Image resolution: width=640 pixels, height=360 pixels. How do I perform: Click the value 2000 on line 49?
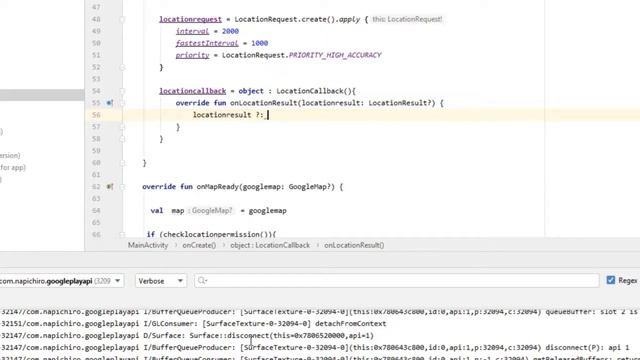point(230,31)
